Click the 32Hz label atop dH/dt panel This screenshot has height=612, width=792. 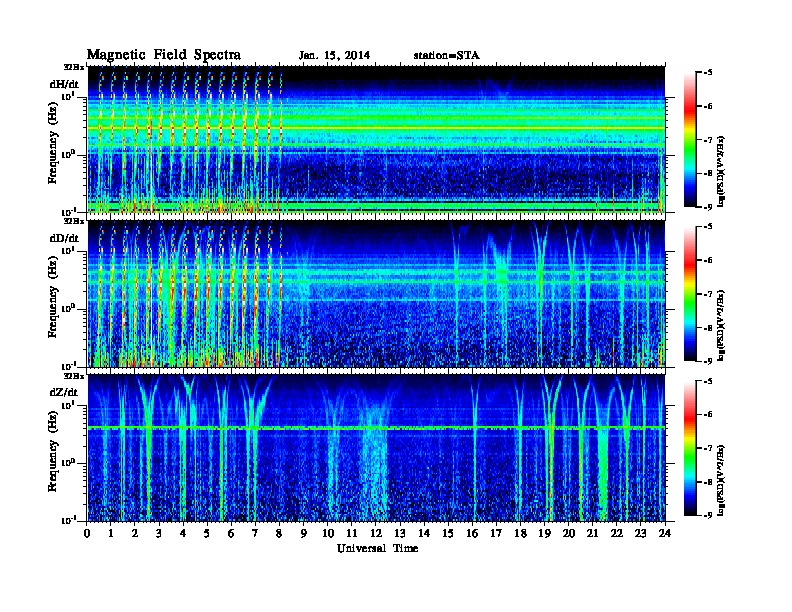click(x=74, y=67)
